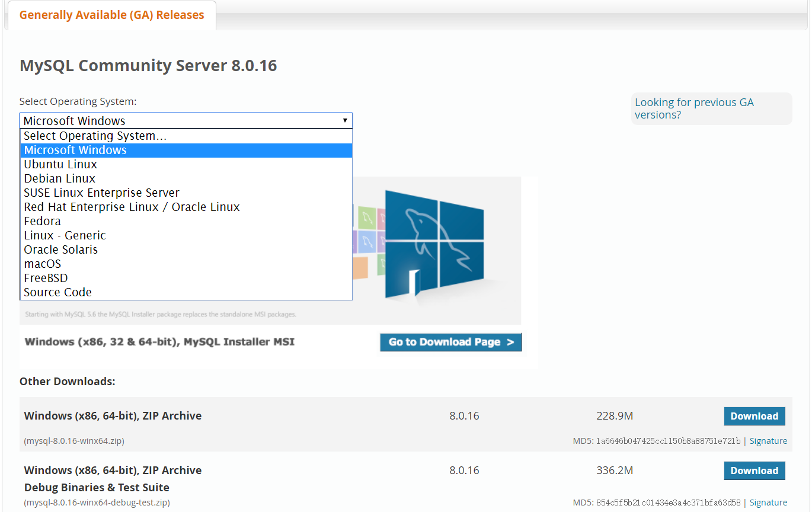Image resolution: width=812 pixels, height=512 pixels.
Task: Open Signature link for the debug-test zip
Action: tap(768, 503)
